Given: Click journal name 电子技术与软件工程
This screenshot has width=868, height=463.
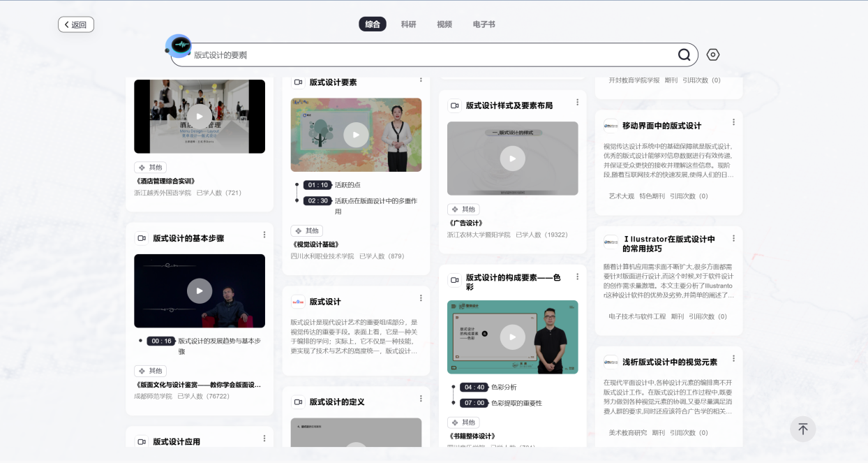Looking at the screenshot, I should coord(638,316).
